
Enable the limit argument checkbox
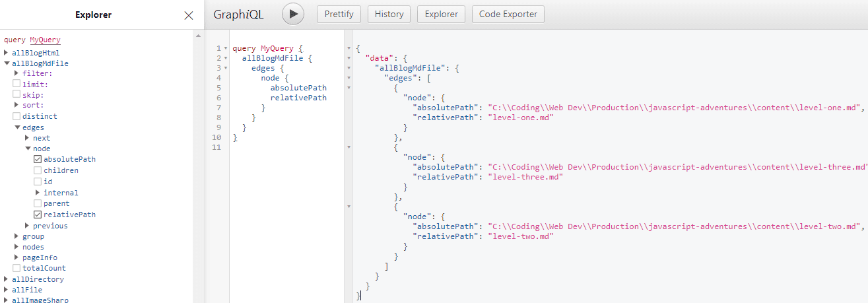click(x=17, y=84)
